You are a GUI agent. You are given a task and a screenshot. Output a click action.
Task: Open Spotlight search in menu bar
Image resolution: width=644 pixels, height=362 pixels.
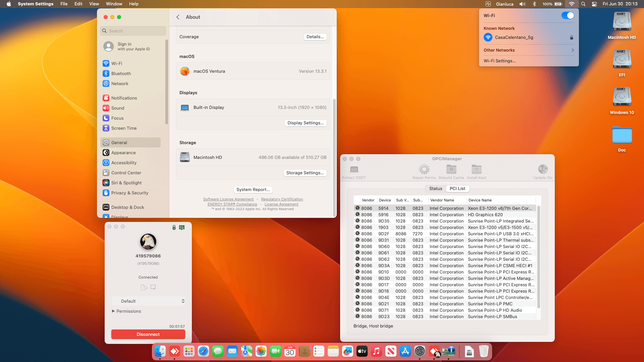point(583,4)
